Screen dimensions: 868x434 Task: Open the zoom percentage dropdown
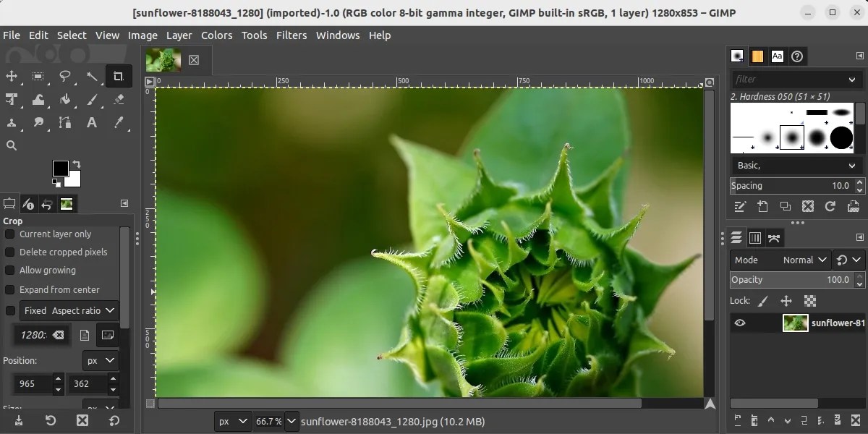tap(292, 421)
